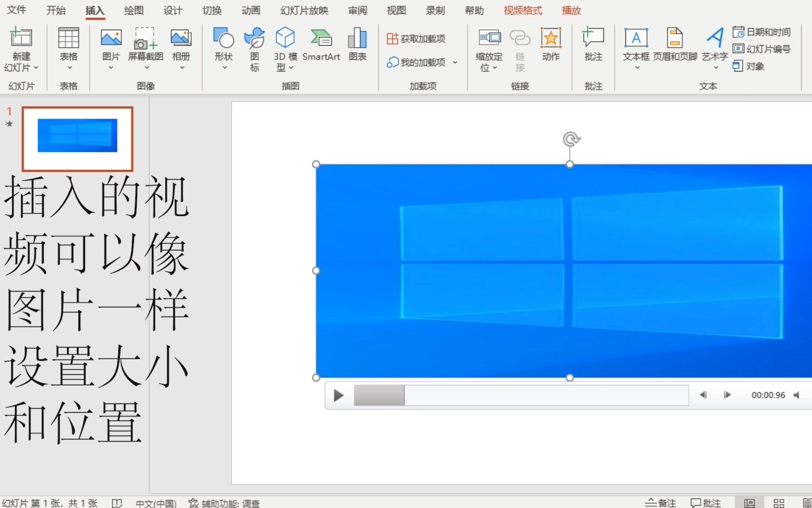Expand the Shapes dropdown arrow
Viewport: 812px width, 508px height.
pos(225,68)
